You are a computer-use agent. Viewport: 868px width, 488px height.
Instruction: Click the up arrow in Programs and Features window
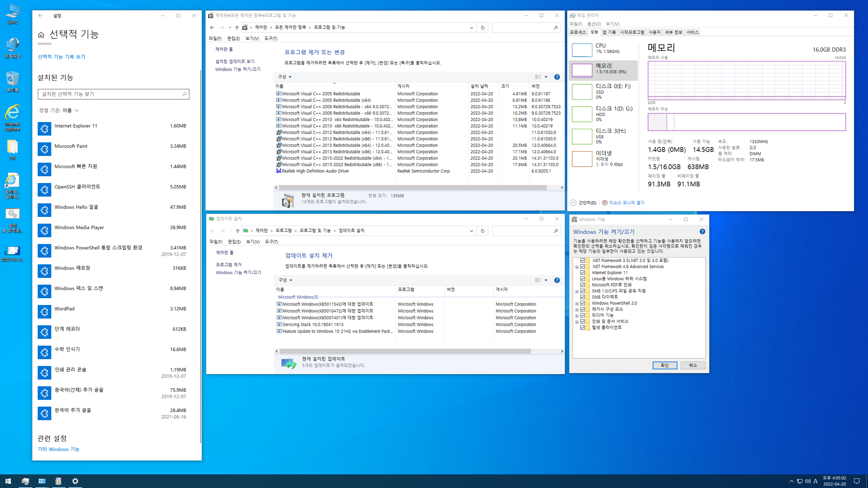coord(237,28)
